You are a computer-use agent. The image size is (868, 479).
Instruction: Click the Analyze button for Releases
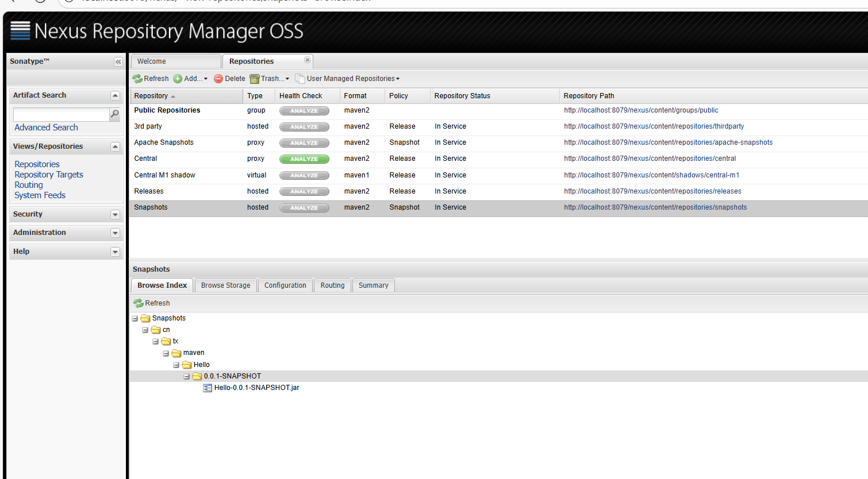click(x=304, y=191)
